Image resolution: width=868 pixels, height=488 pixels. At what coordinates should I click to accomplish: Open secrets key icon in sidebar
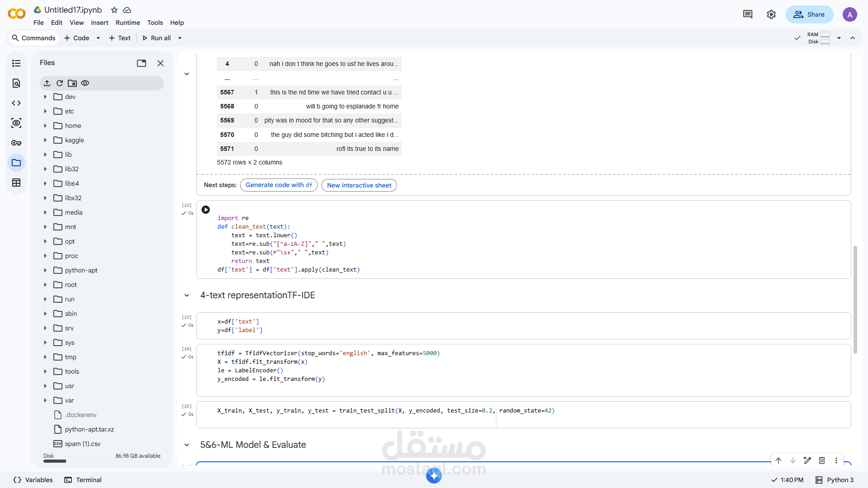click(x=16, y=143)
